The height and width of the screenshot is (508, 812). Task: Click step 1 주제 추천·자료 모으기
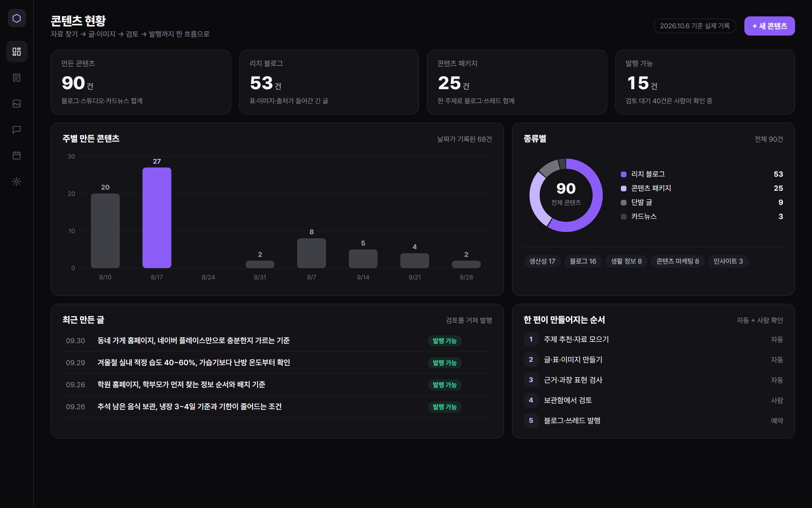click(653, 339)
